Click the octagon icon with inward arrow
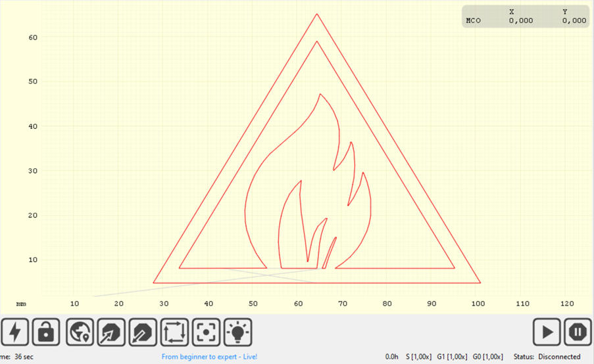The width and height of the screenshot is (594, 364). pyautogui.click(x=142, y=332)
